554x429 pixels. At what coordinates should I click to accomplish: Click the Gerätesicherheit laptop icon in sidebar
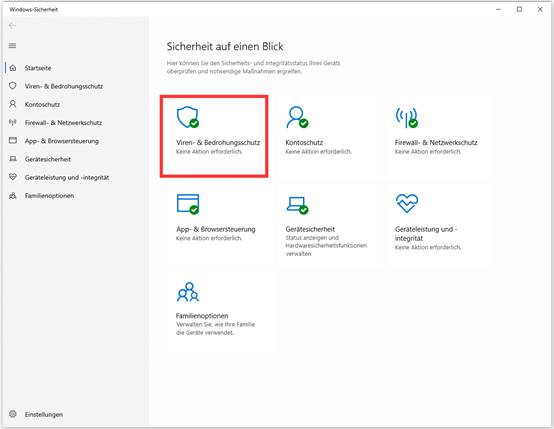pos(13,159)
